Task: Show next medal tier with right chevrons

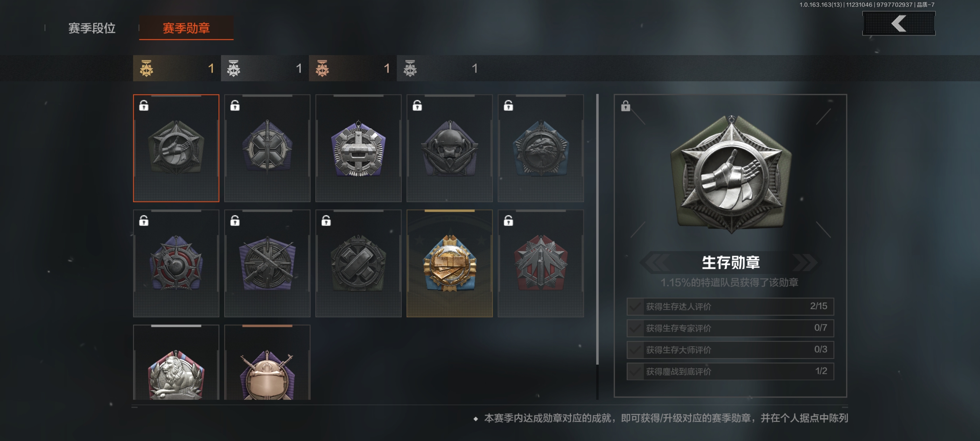Action: click(x=805, y=262)
